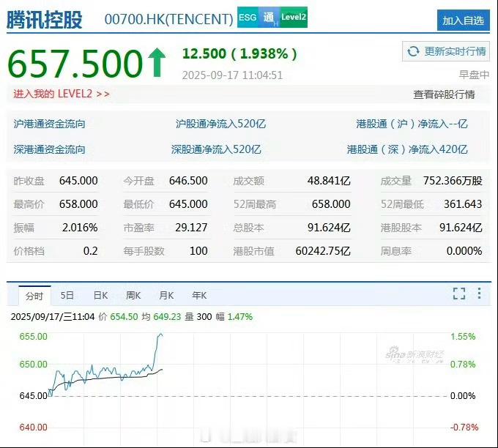498x448 pixels.
Task: Open 沪港通资金流向 link
Action: tap(49, 124)
